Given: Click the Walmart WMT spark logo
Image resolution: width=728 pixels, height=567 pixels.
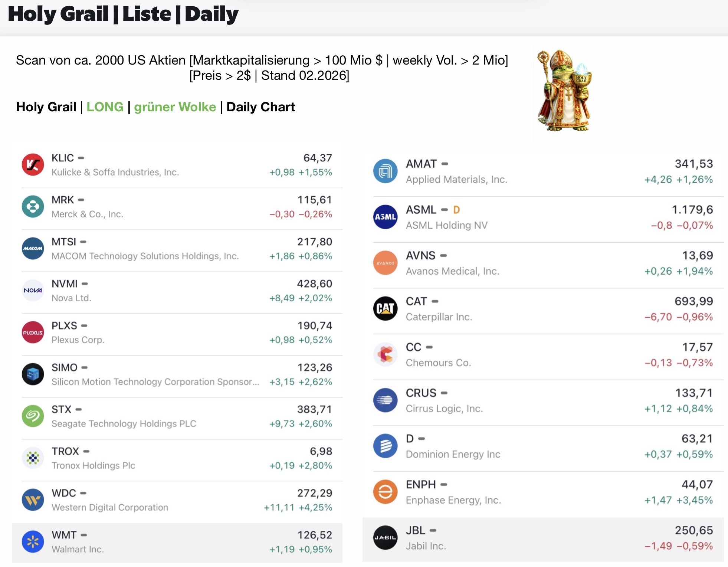Looking at the screenshot, I should pos(33,542).
